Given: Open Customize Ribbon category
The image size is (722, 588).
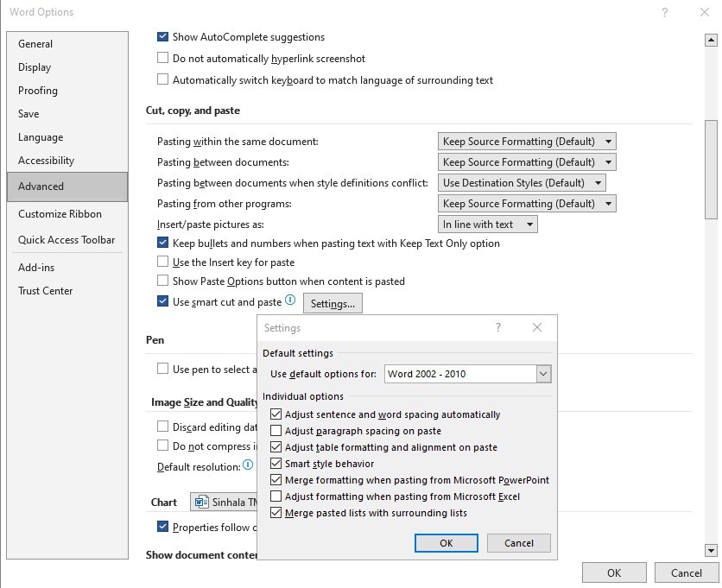Looking at the screenshot, I should click(x=67, y=214).
